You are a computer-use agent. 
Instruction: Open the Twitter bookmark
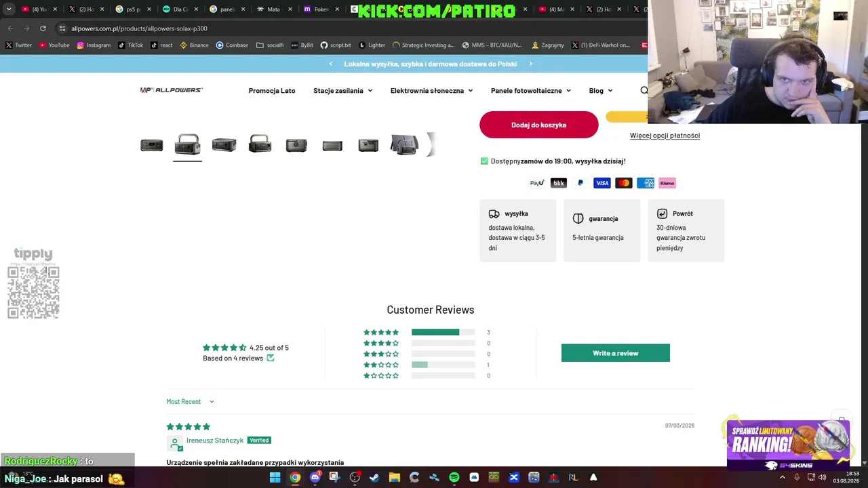19,45
